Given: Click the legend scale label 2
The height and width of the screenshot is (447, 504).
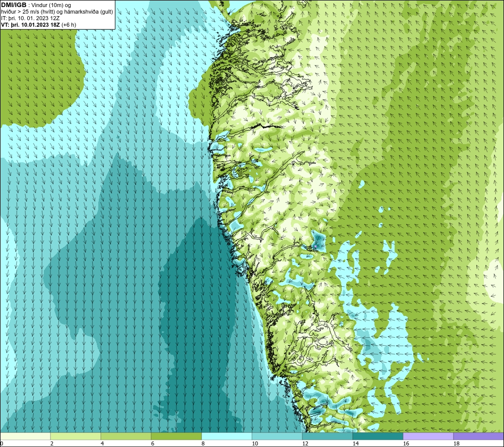Looking at the screenshot, I should (x=52, y=444).
